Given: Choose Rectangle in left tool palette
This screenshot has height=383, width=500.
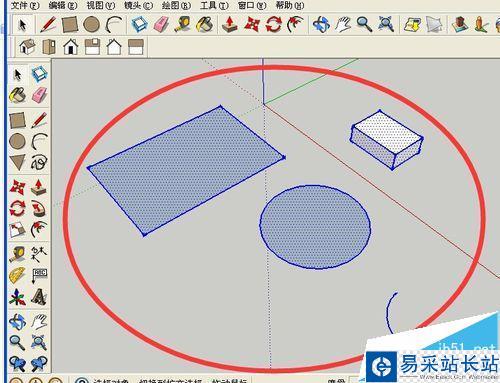Looking at the screenshot, I should (17, 120).
